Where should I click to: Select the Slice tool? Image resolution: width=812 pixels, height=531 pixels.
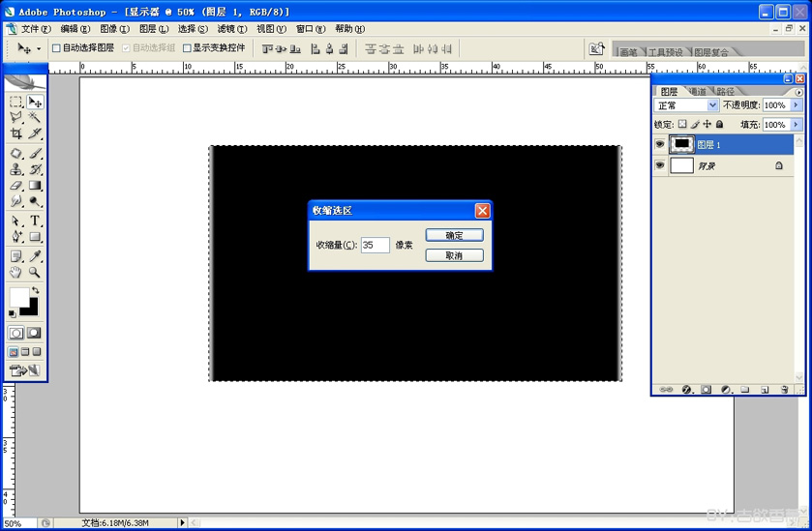[35, 133]
